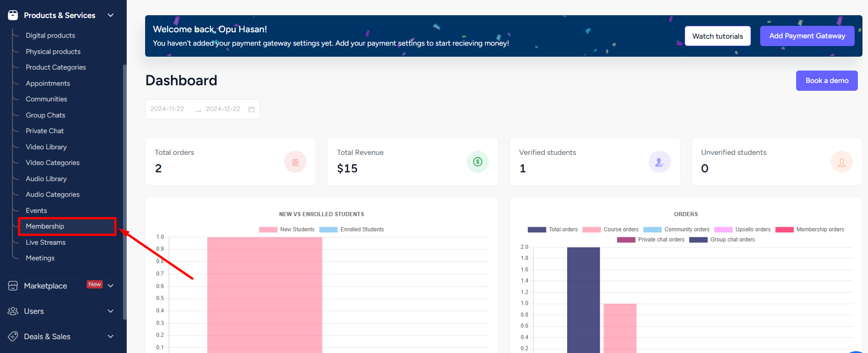This screenshot has height=353, width=868.
Task: Click the Users people icon
Action: point(13,311)
